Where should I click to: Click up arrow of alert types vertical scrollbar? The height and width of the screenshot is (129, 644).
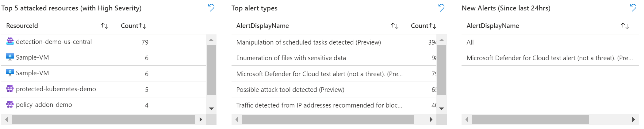[x=442, y=40]
